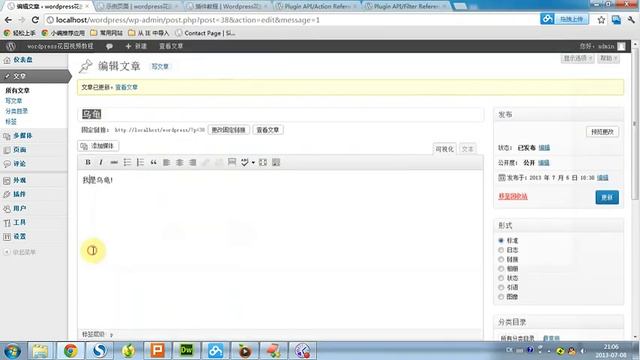Insert the More tag icon in toolbar
This screenshot has height=360, width=640.
click(232, 162)
